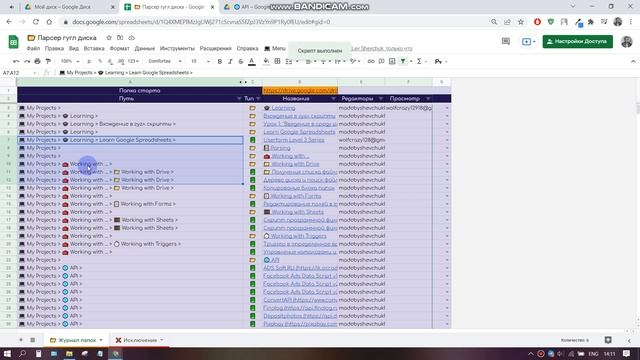The image size is (640, 360).
Task: Decrease decimal places
Action: (x=110, y=61)
